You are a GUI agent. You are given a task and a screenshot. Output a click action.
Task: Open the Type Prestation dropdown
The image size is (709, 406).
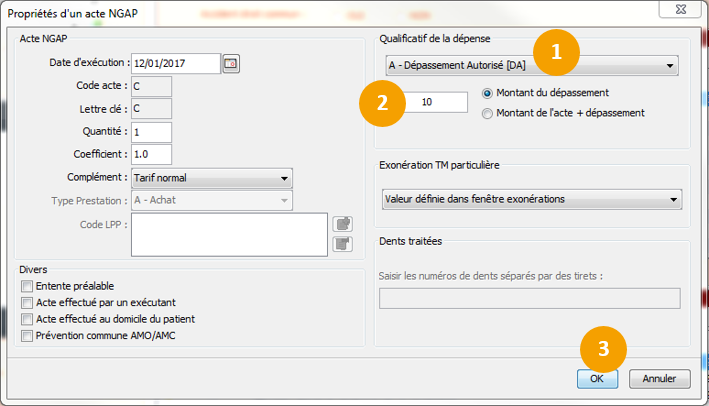pos(212,200)
